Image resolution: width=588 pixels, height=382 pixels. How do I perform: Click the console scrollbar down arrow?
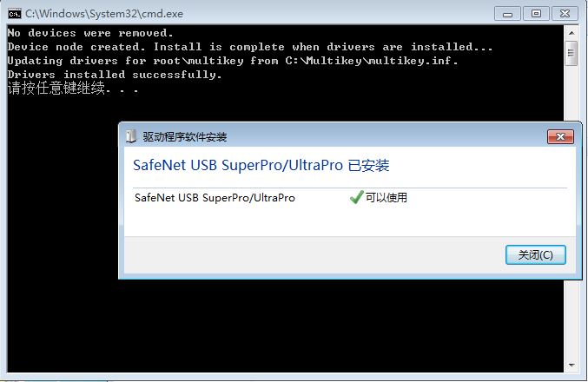pyautogui.click(x=571, y=365)
